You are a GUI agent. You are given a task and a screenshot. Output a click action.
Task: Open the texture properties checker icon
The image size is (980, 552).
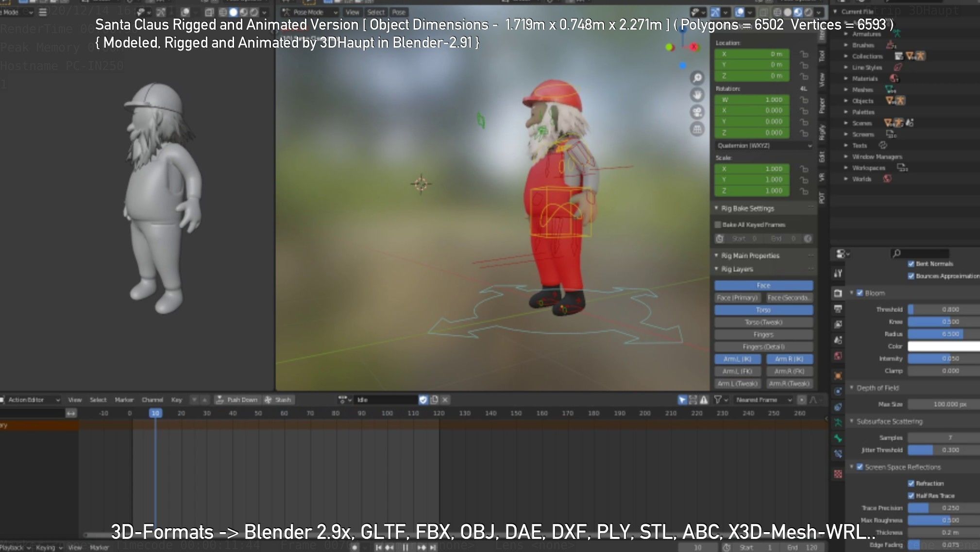(838, 474)
